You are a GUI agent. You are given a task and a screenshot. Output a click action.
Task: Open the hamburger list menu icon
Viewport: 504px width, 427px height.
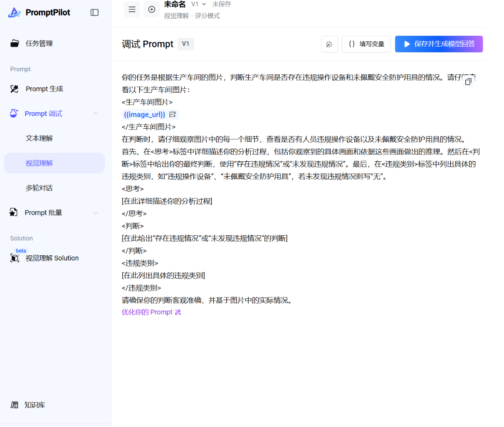click(132, 9)
